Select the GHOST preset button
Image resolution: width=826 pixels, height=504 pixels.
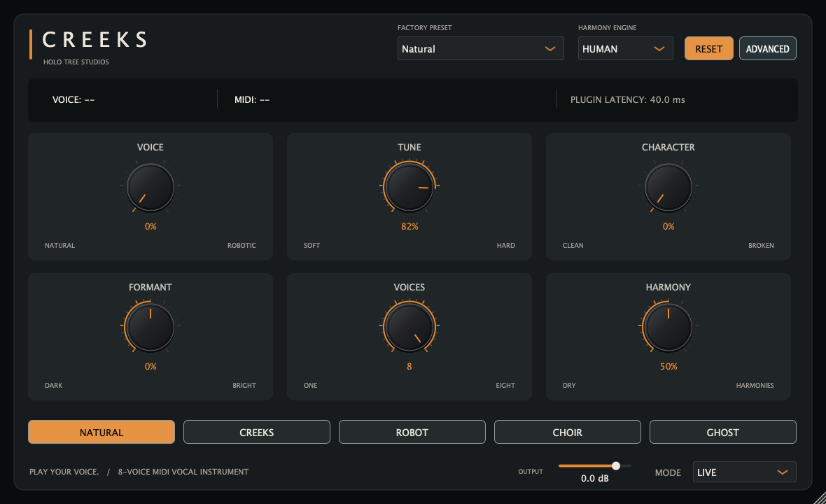pos(722,432)
